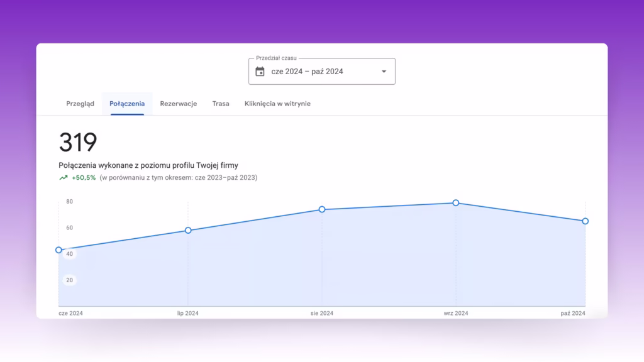Open the Rezerwacje tab
The width and height of the screenshot is (644, 362).
point(178,104)
